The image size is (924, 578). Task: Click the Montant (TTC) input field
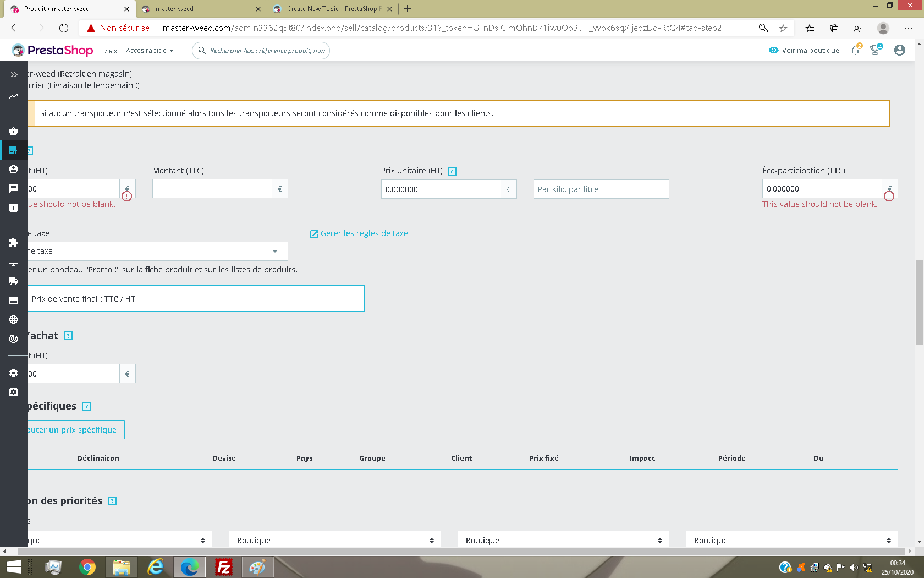tap(212, 189)
